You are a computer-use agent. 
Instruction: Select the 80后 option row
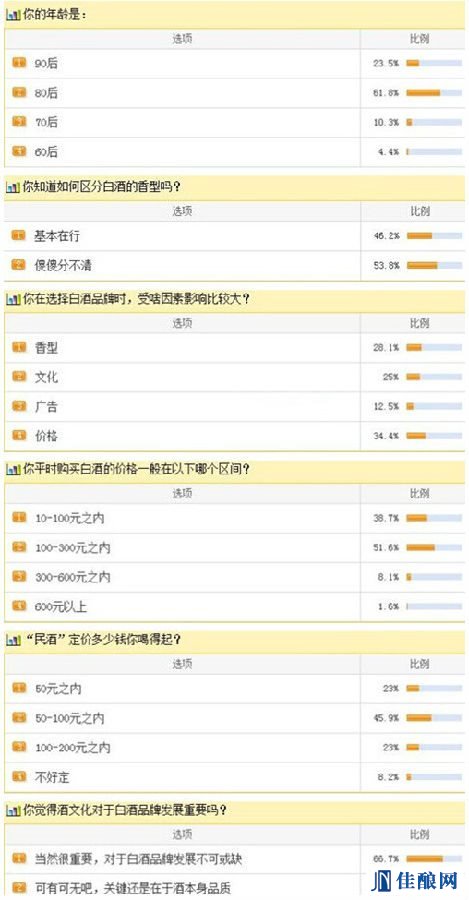[x=234, y=93]
